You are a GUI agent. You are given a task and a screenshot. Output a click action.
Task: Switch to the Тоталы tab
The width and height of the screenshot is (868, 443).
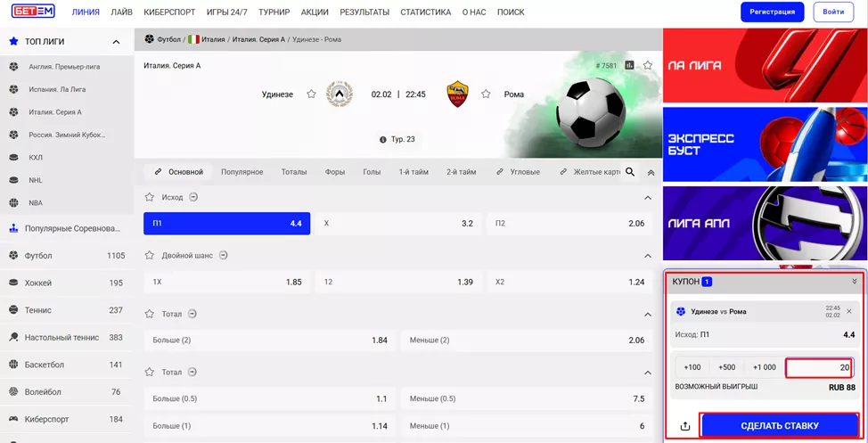(x=293, y=172)
